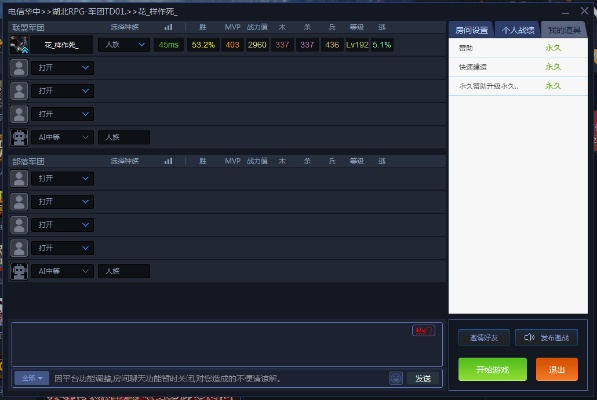
Task: Click the 兵 value 436
Action: point(332,45)
